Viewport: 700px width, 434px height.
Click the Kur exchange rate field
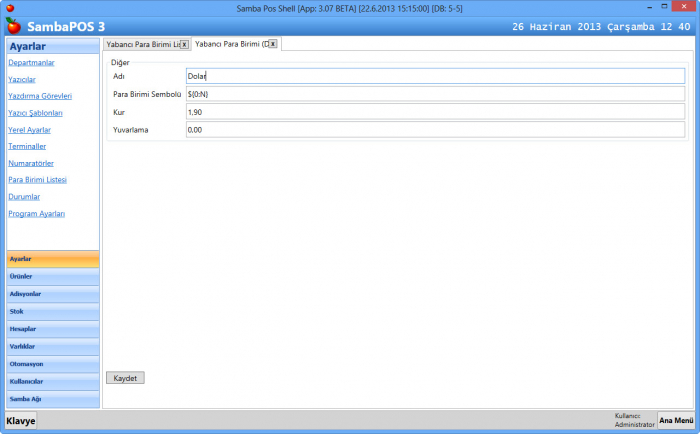pos(434,111)
